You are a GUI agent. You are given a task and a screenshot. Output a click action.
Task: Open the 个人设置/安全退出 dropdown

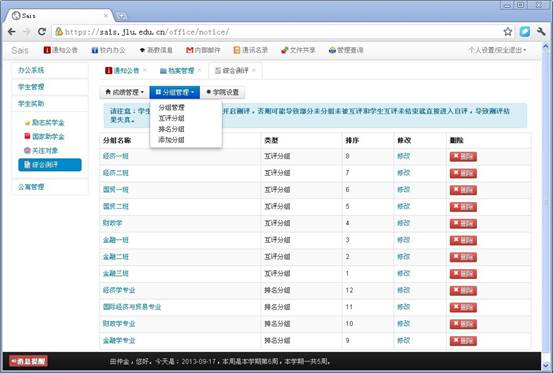click(497, 50)
